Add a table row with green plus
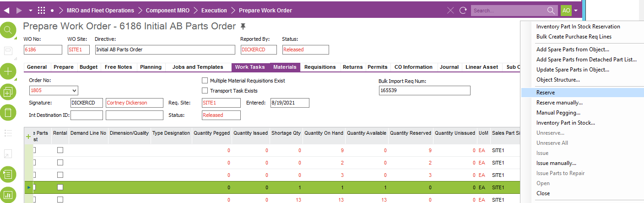The height and width of the screenshot is (203, 644). [x=28, y=136]
